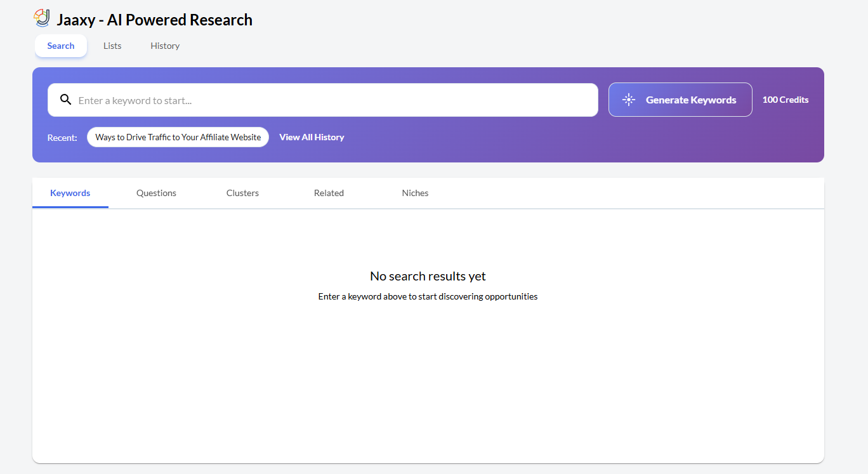Click the 'Jaaxy - AI Powered Research' title
868x474 pixels.
(x=154, y=20)
